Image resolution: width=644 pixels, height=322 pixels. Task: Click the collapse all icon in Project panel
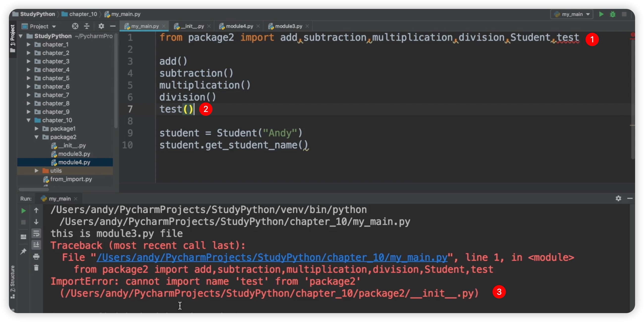point(86,26)
